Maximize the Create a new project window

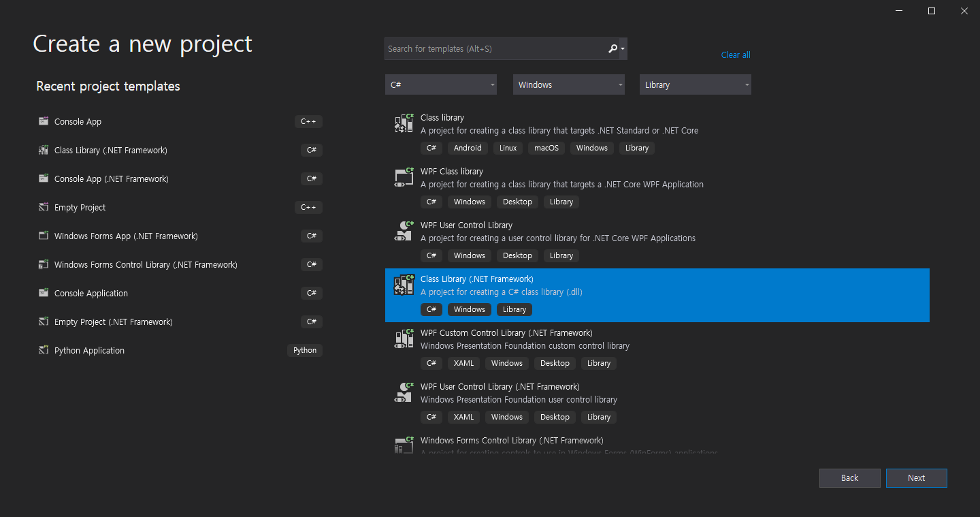pyautogui.click(x=932, y=10)
